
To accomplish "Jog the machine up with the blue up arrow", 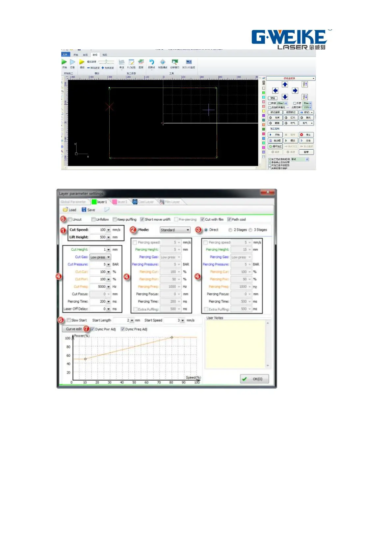I will [x=285, y=85].
